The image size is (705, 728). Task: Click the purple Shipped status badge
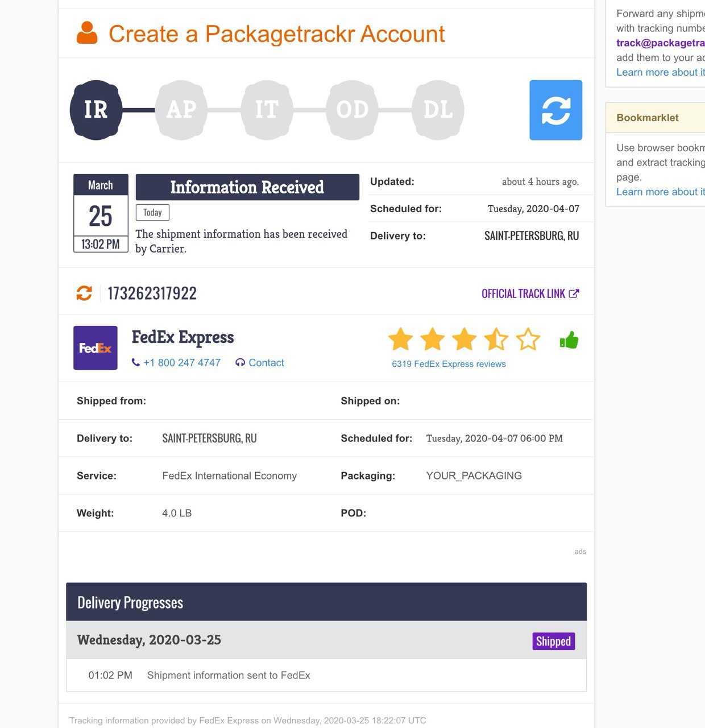[554, 641]
